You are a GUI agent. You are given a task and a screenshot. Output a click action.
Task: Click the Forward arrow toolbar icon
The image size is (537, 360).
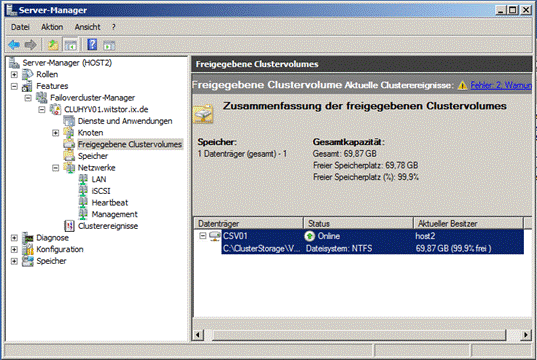pos(30,45)
